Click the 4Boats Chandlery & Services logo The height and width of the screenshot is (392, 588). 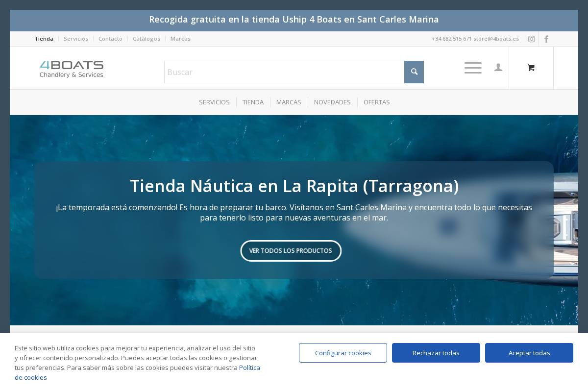(72, 69)
